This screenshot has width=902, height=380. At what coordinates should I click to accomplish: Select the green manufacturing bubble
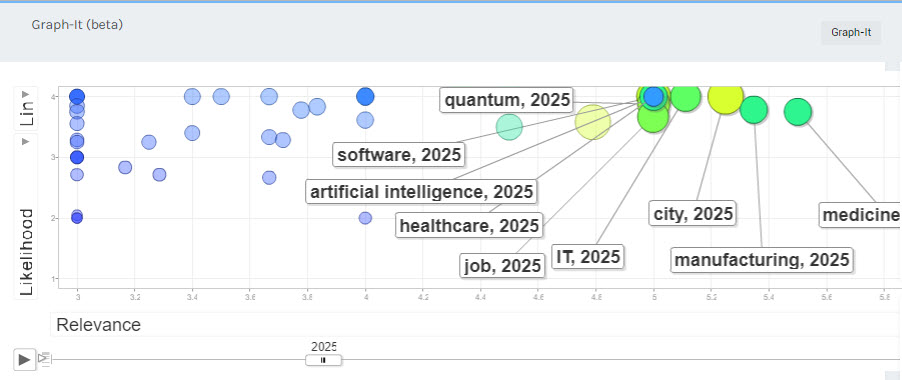(x=754, y=109)
